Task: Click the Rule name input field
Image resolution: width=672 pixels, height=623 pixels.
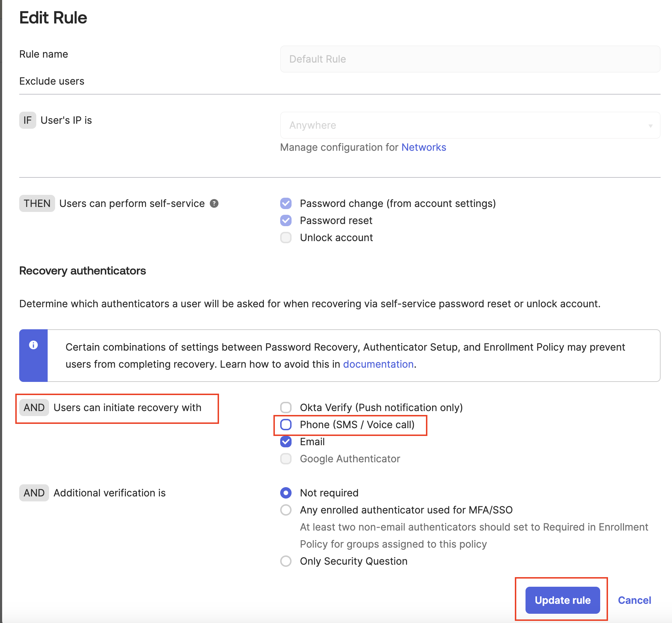Action: tap(470, 59)
